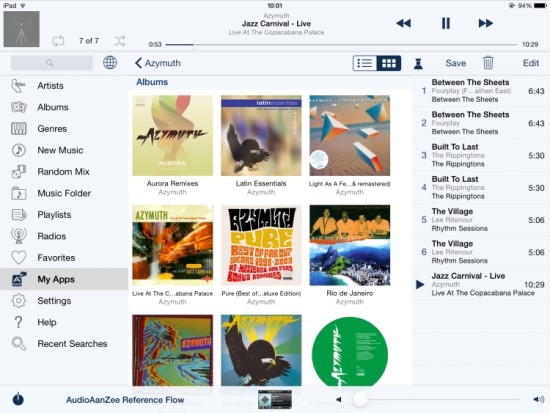Select Jazz Carnival - Live in queue
Screen dimensions: 550x413
[481, 285]
